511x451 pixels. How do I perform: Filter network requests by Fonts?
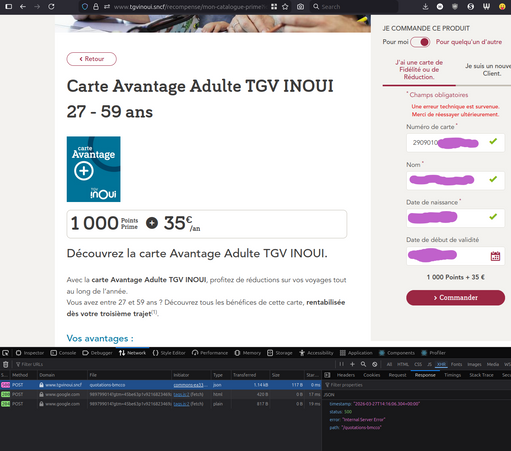pos(456,364)
